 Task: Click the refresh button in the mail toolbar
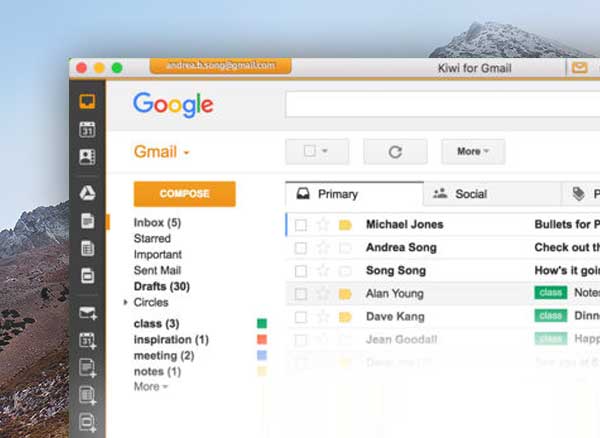click(395, 152)
